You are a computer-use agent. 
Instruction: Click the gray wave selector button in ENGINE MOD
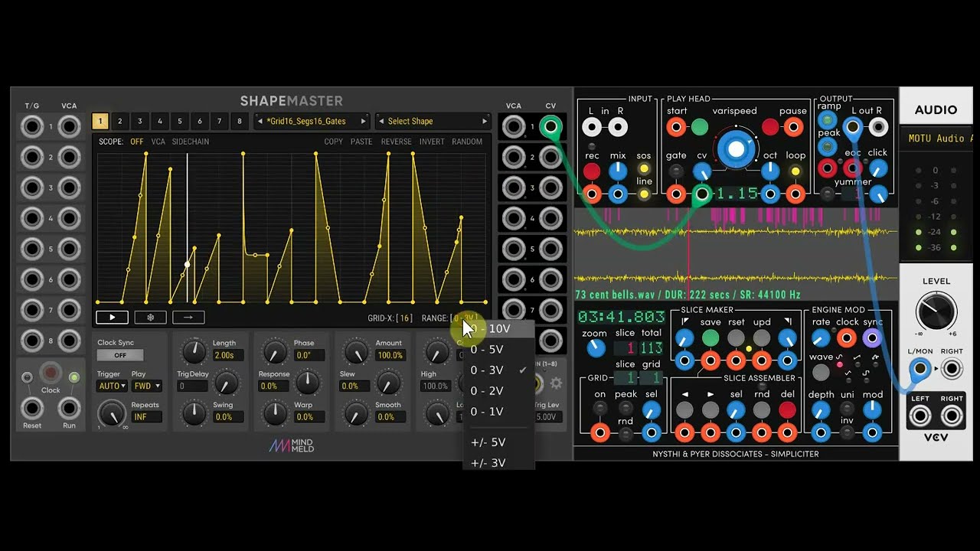821,373
